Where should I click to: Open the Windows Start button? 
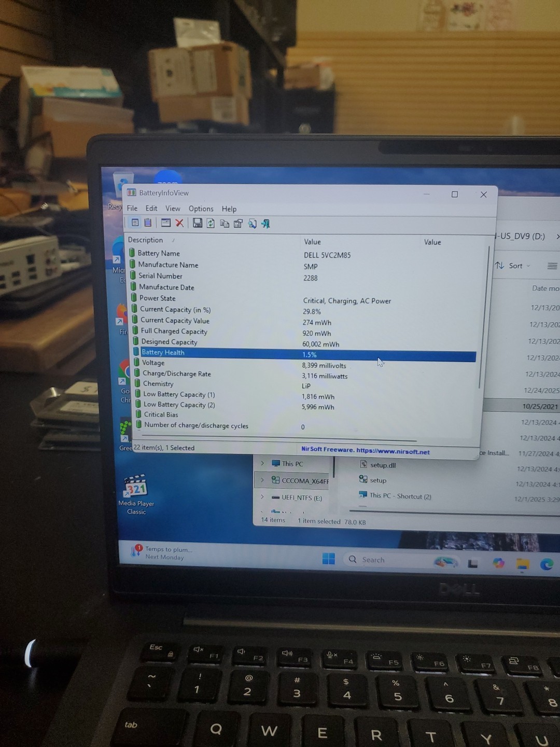click(328, 559)
